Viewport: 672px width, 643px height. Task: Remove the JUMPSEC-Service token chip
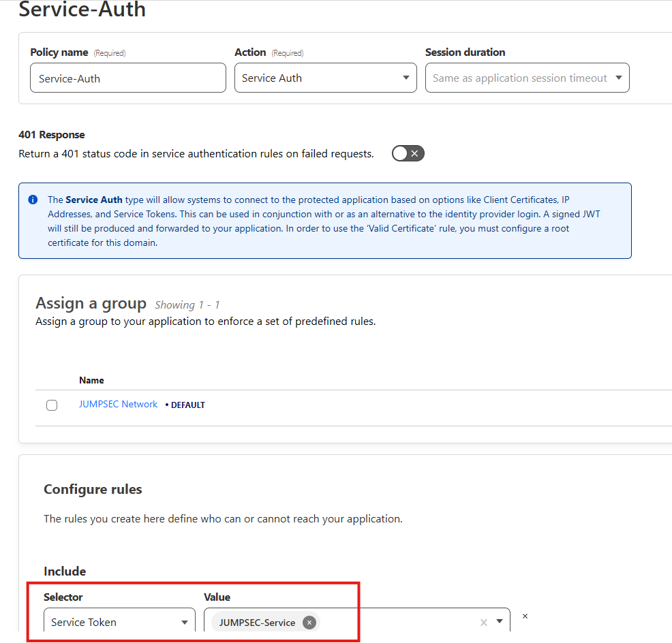click(x=309, y=623)
